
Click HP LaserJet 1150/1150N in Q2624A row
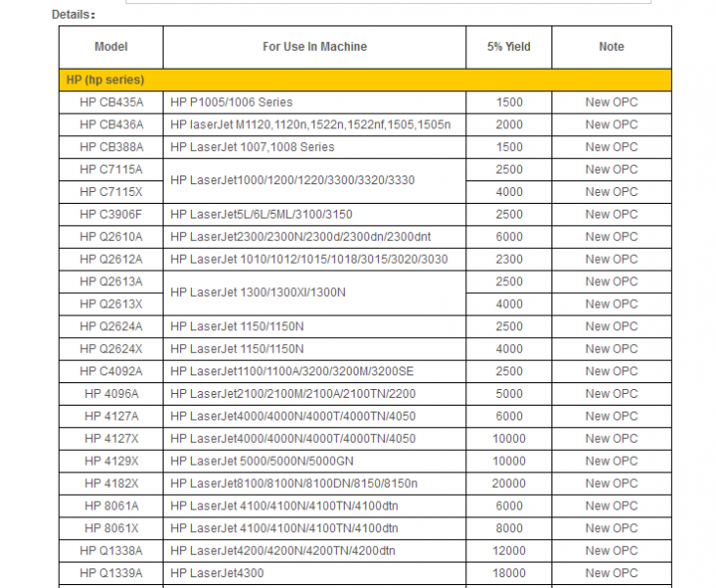click(314, 326)
